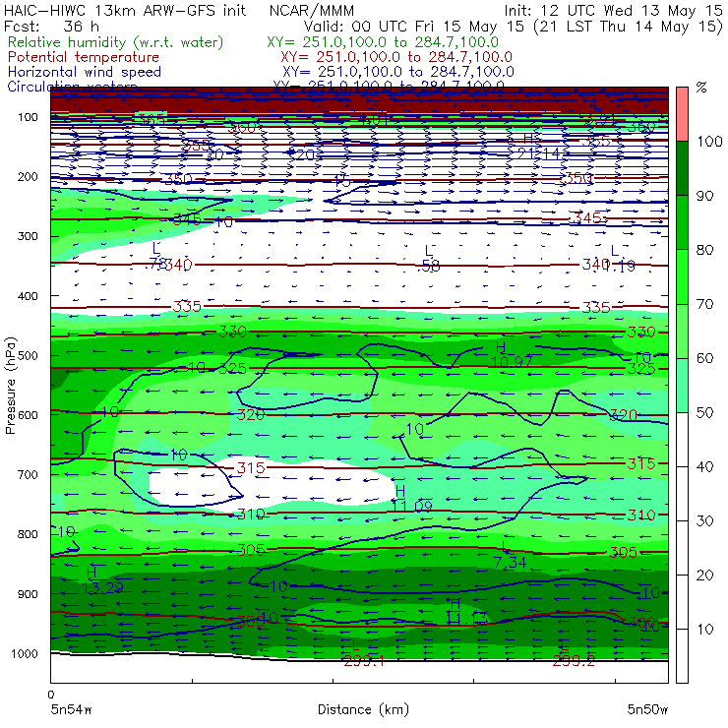Select the "Valid: 00 UTC Fri 15 May 15" text
Viewport: 728px width, 728px height.
click(413, 27)
